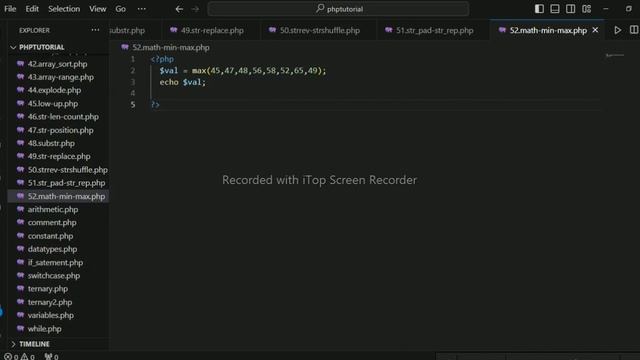Open datatypes.php in explorer

point(58,249)
